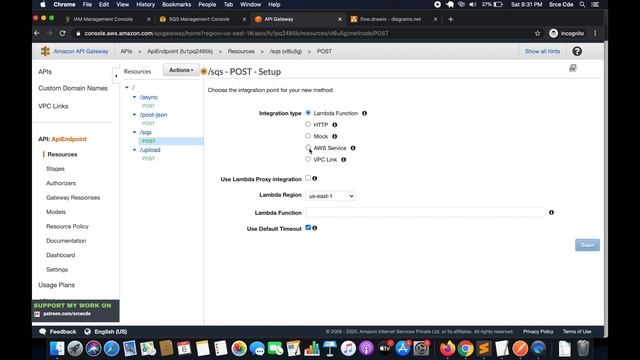Open the help question mark icon
This screenshot has width=640, height=360.
577,51
